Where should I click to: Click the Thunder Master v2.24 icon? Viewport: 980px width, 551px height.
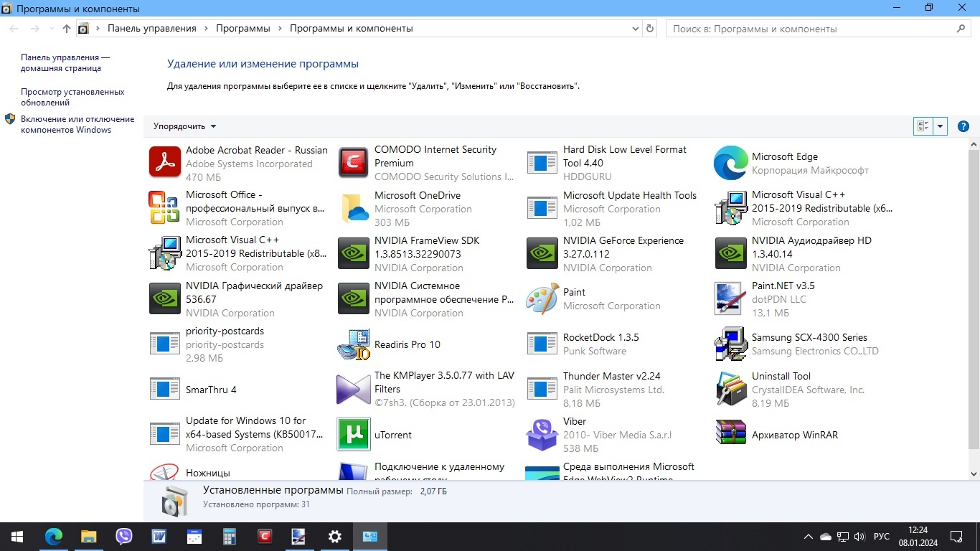(542, 389)
